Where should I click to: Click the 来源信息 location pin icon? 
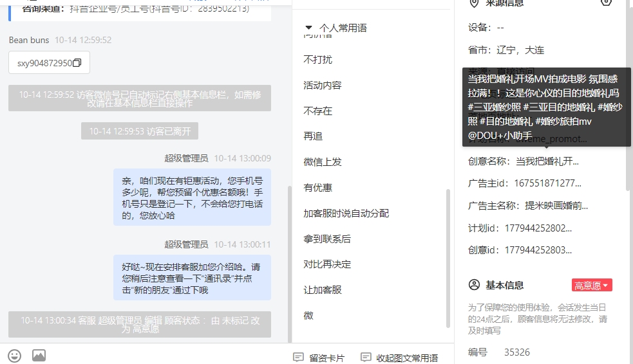coord(474,3)
